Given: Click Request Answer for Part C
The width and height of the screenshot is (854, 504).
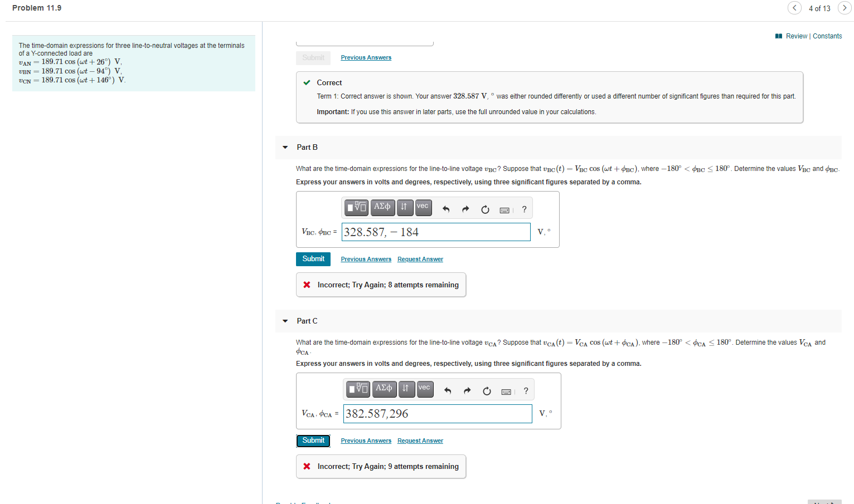Looking at the screenshot, I should [420, 441].
